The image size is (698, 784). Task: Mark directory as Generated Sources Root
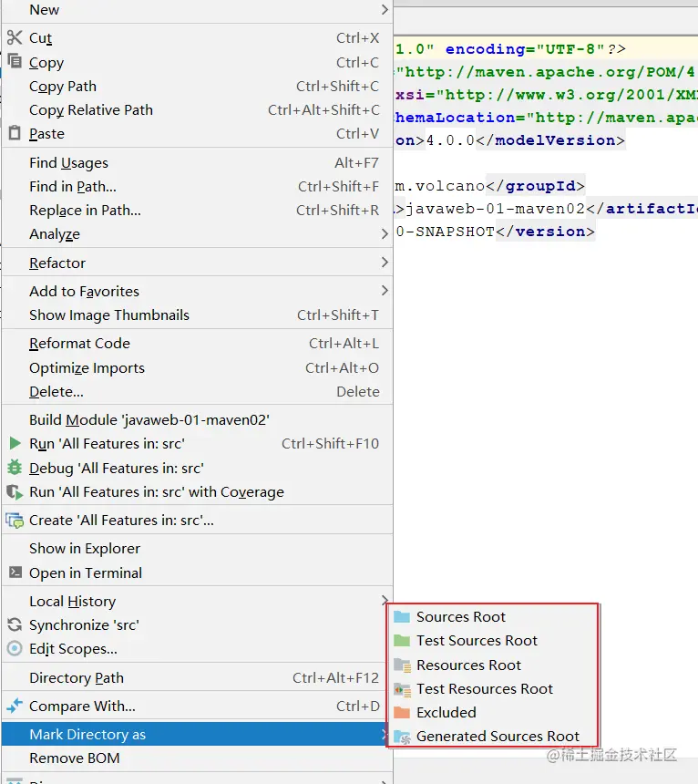point(493,736)
